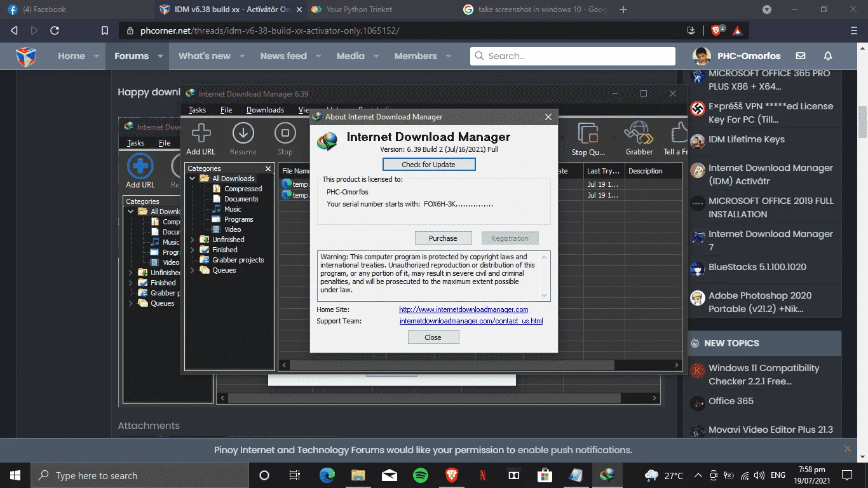
Task: Open the IDM Lifetime Keys sidebar thread
Action: pyautogui.click(x=747, y=139)
